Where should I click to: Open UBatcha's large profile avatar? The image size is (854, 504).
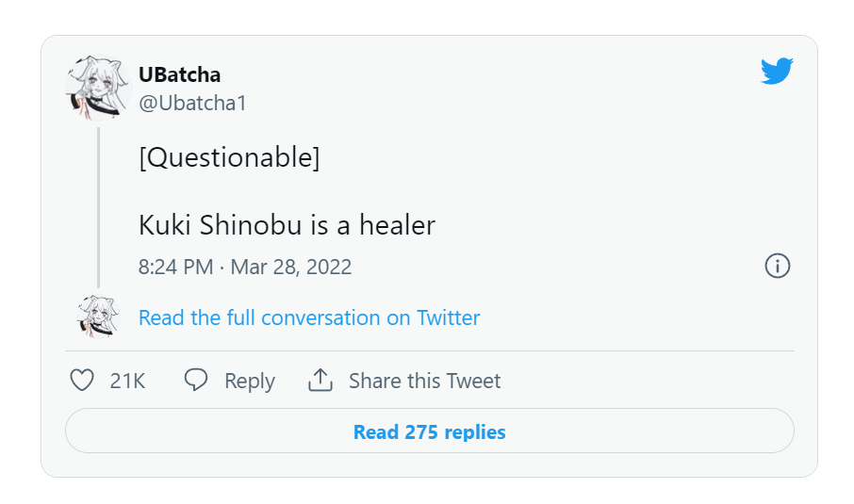(x=96, y=87)
